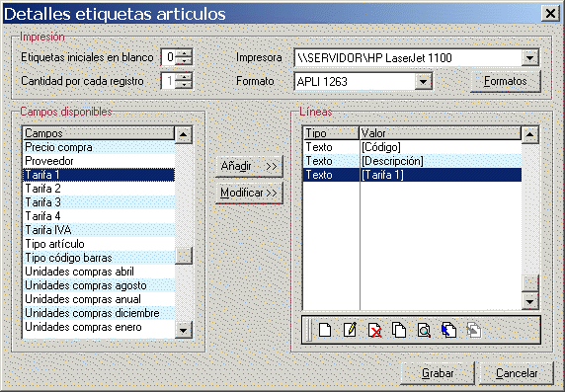The height and width of the screenshot is (392, 565).
Task: Click Campos list scroll down arrow
Action: 184,330
